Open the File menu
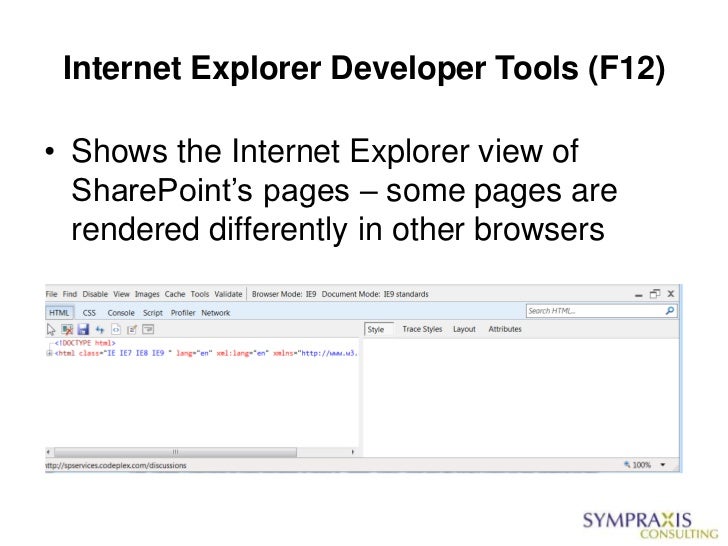Screen dimensions: 728x546 click(x=51, y=294)
